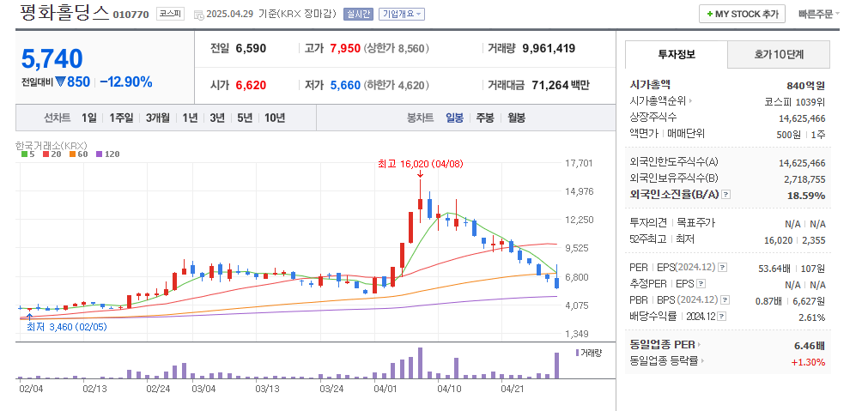This screenshot has width=868, height=411.
Task: Click the help icon beside 배당수익률 2024.12
Action: (722, 317)
